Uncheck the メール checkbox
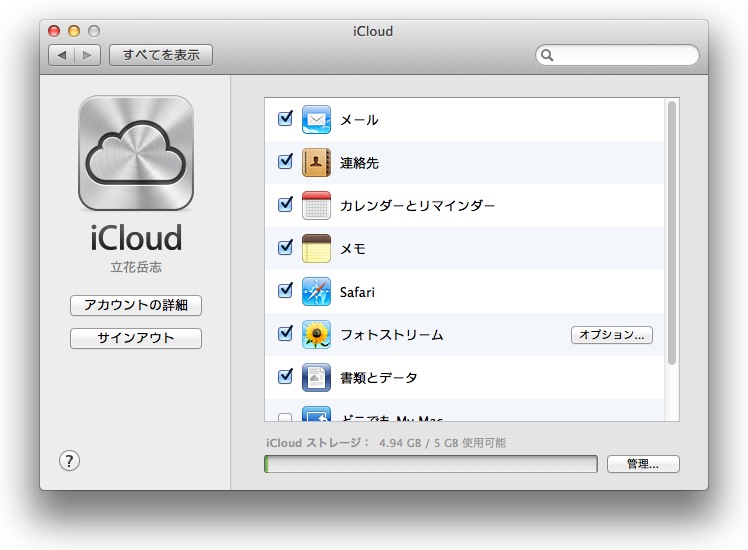Image resolution: width=748 pixels, height=550 pixels. tap(285, 119)
